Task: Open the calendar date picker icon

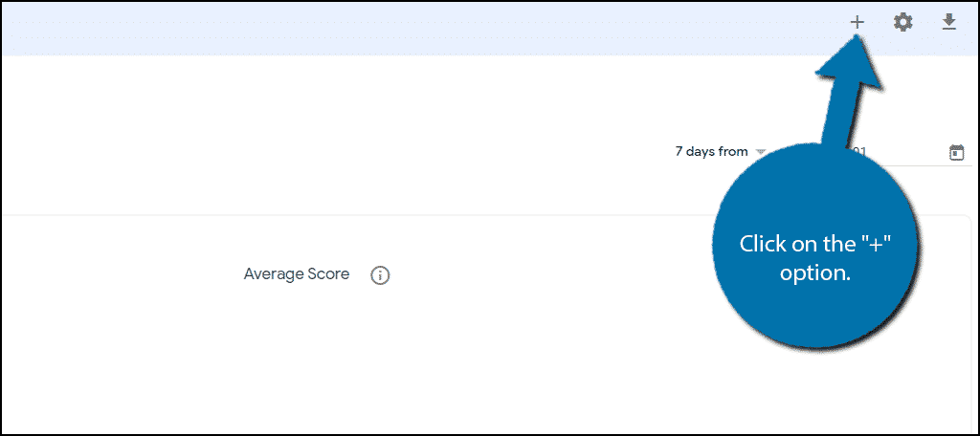Action: (956, 152)
